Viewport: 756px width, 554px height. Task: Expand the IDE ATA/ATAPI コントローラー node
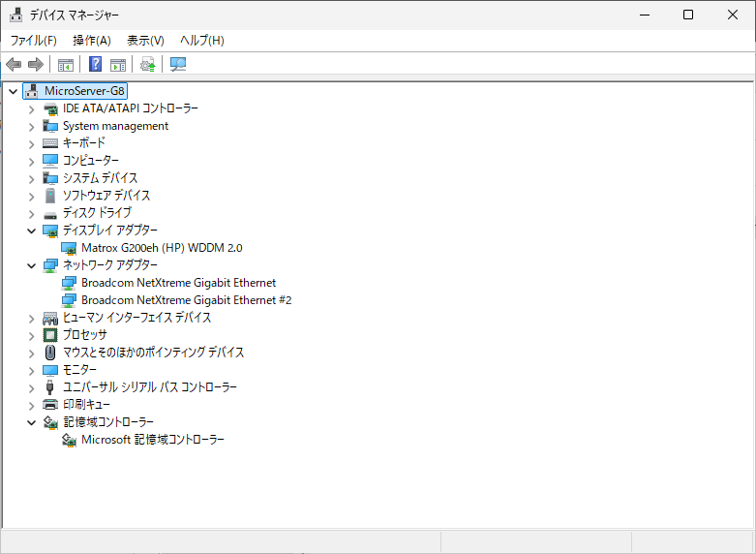[x=31, y=108]
